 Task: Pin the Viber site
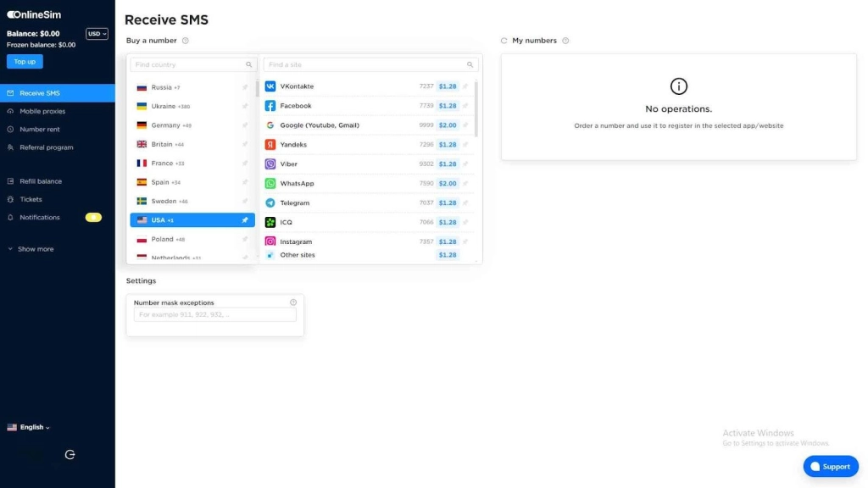pyautogui.click(x=465, y=164)
